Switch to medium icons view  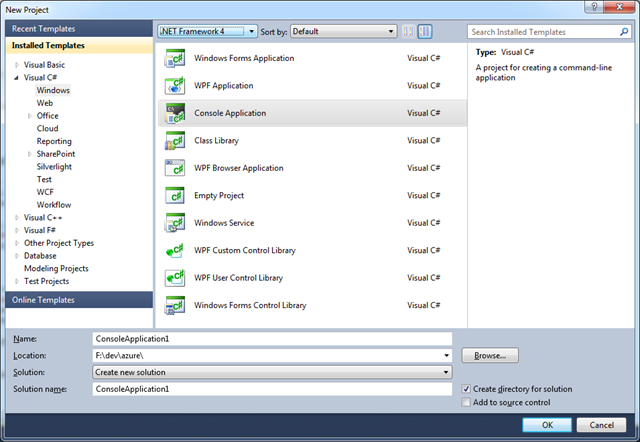[x=426, y=31]
